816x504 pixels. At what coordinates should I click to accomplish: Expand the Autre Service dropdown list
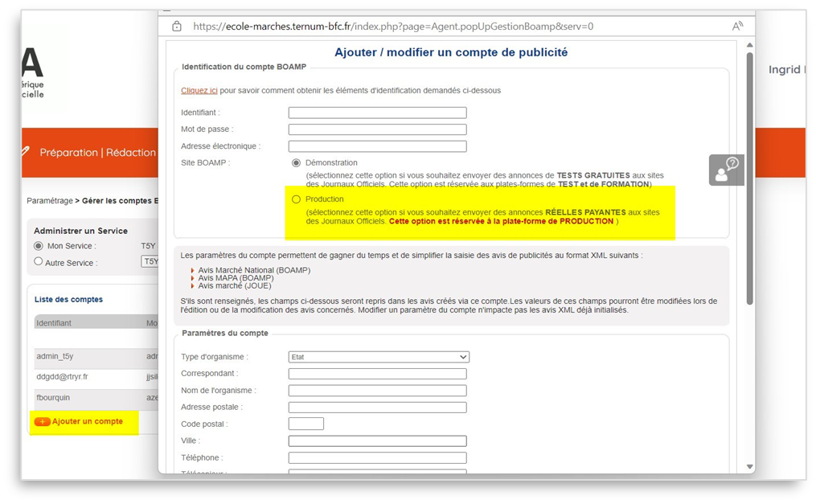[150, 262]
